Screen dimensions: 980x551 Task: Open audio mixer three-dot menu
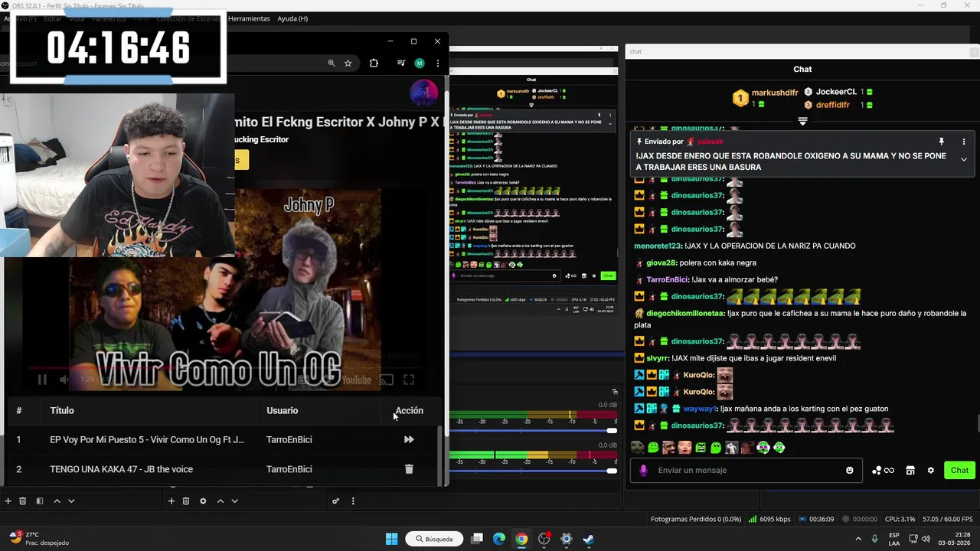coord(353,501)
